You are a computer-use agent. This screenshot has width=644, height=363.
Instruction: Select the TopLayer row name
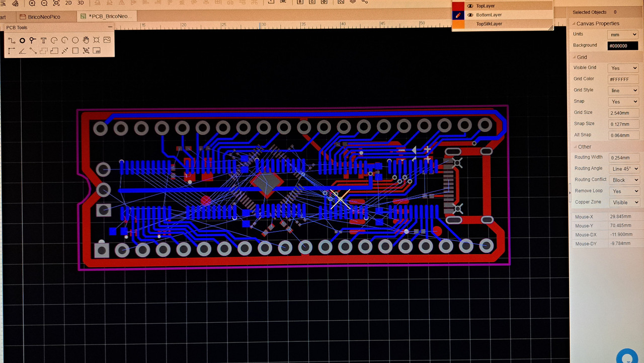486,6
